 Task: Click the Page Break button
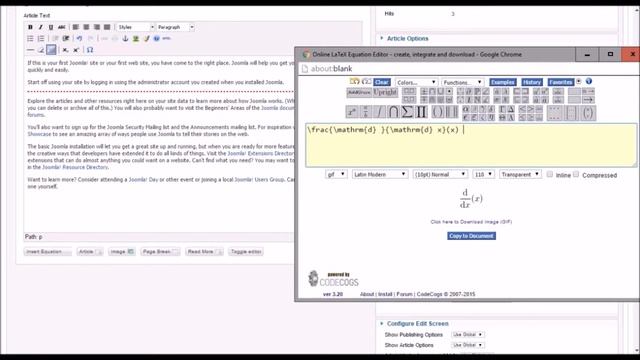tap(160, 251)
